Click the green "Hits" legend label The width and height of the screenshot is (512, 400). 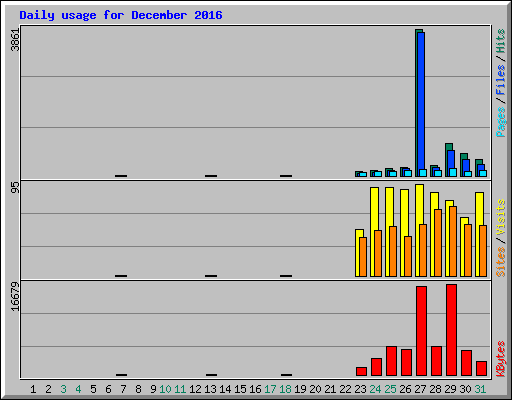pyautogui.click(x=500, y=41)
